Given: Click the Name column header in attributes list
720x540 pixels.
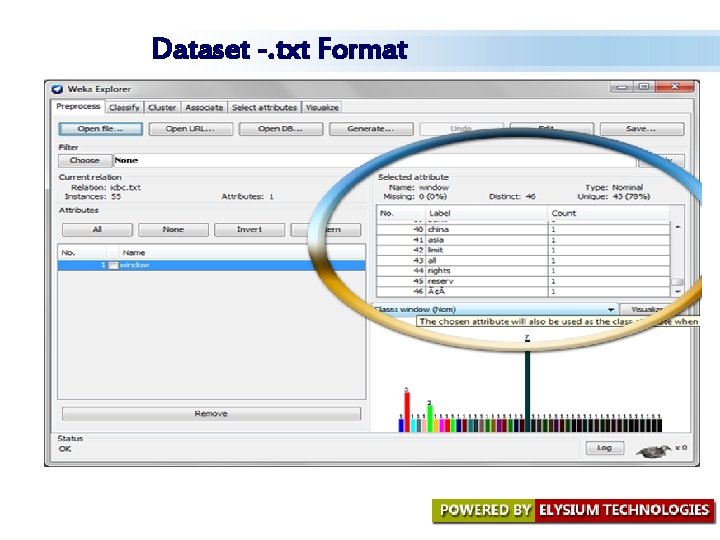Looking at the screenshot, I should tap(242, 253).
